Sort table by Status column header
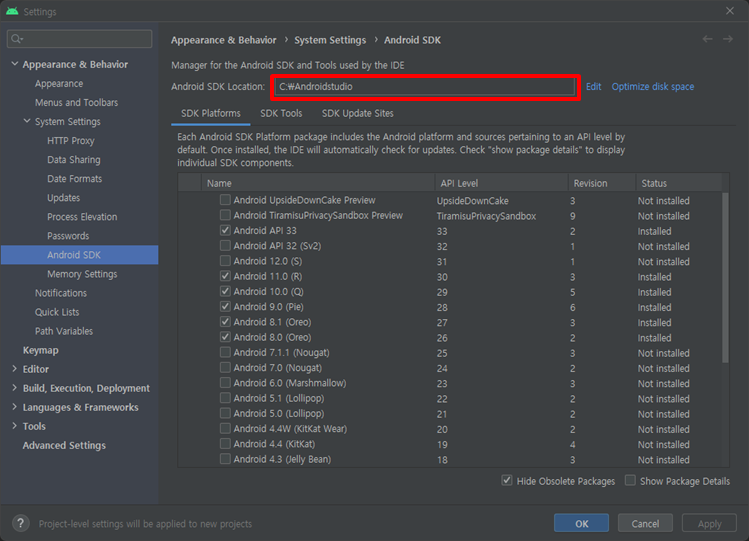This screenshot has height=541, width=749. (678, 183)
